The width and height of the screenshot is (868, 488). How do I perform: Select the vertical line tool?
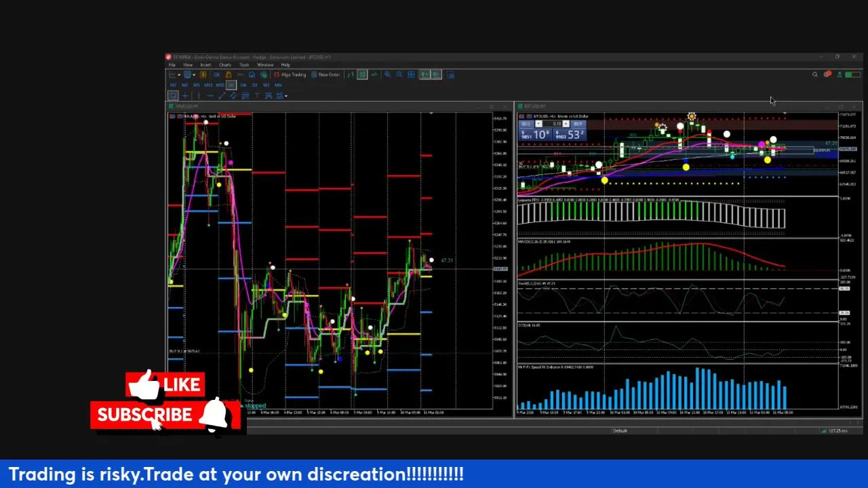point(199,96)
